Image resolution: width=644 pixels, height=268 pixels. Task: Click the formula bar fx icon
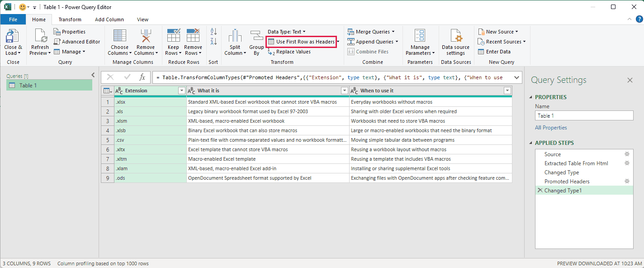coord(142,77)
